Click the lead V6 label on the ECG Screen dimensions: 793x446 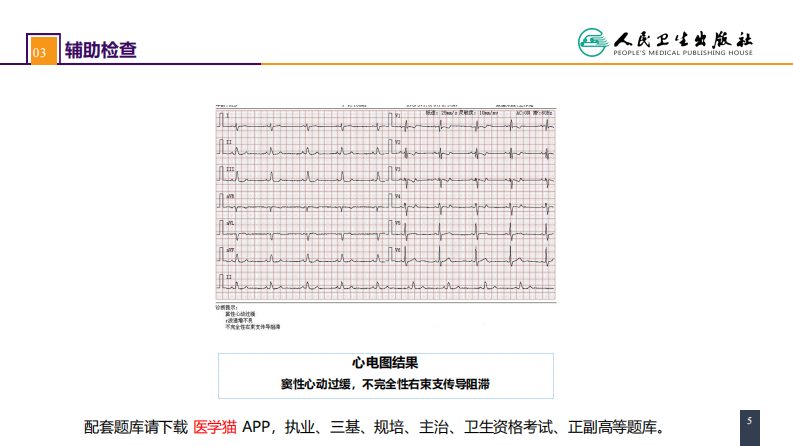pyautogui.click(x=398, y=250)
